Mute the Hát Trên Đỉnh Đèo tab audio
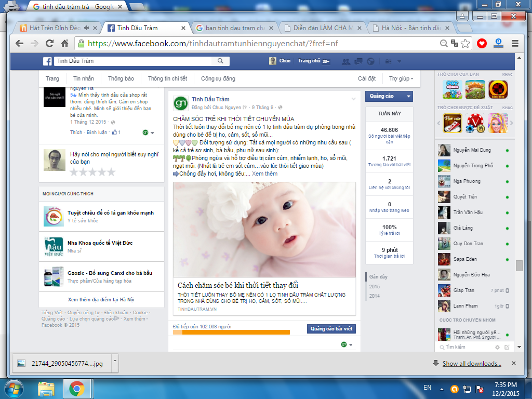 (x=86, y=28)
